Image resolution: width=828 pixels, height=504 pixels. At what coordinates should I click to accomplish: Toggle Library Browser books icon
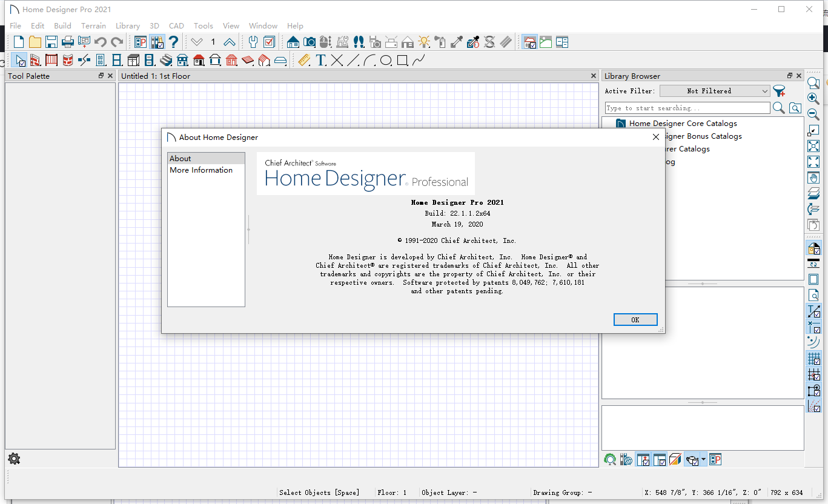click(157, 42)
